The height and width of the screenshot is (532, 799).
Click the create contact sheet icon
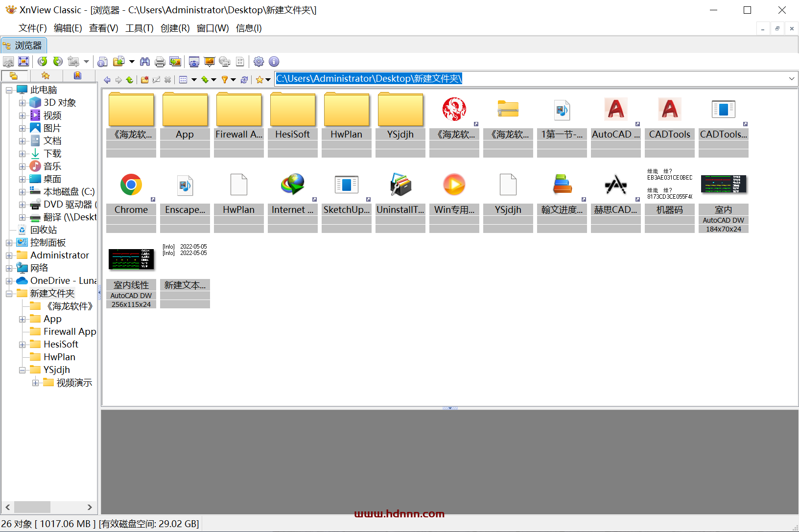pyautogui.click(x=240, y=62)
